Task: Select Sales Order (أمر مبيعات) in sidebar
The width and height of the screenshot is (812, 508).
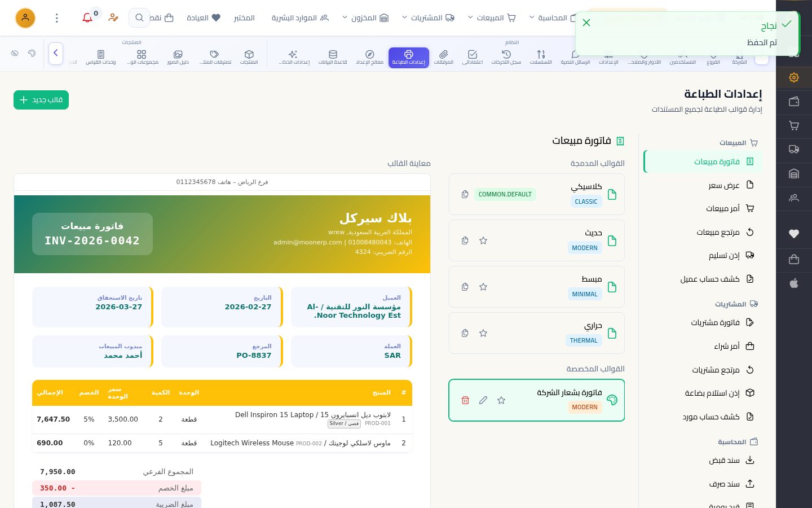Action: click(703, 208)
